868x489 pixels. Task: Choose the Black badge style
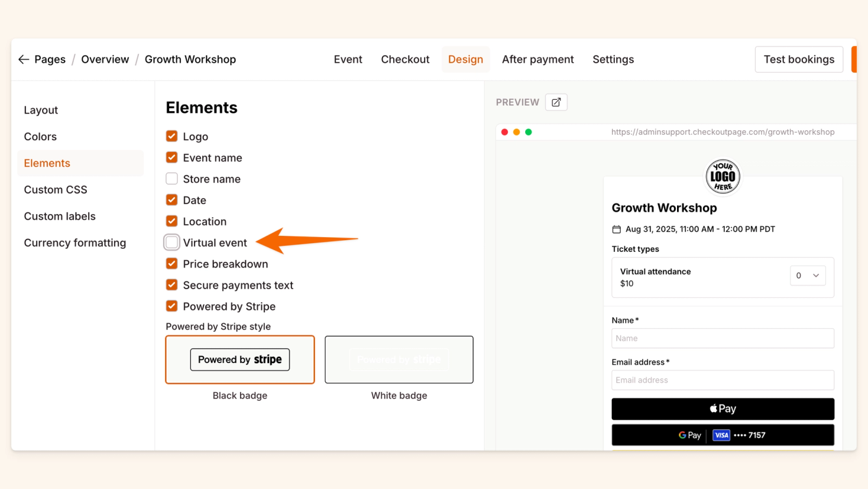(240, 360)
